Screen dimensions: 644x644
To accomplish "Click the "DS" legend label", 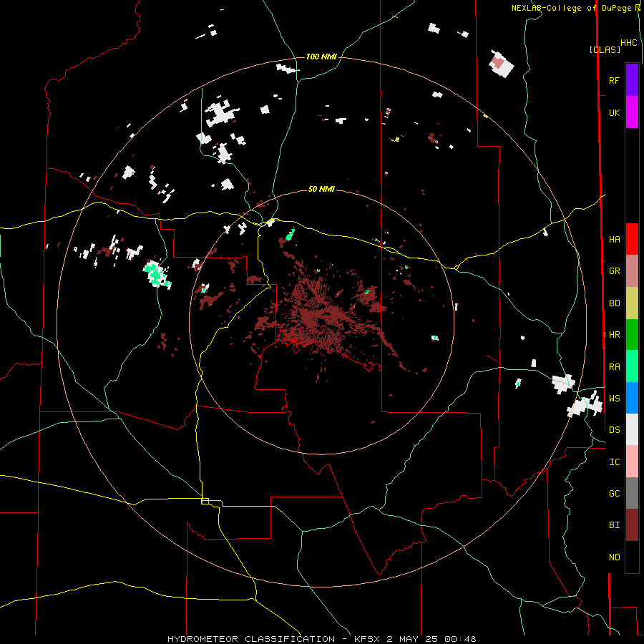I will 614,430.
